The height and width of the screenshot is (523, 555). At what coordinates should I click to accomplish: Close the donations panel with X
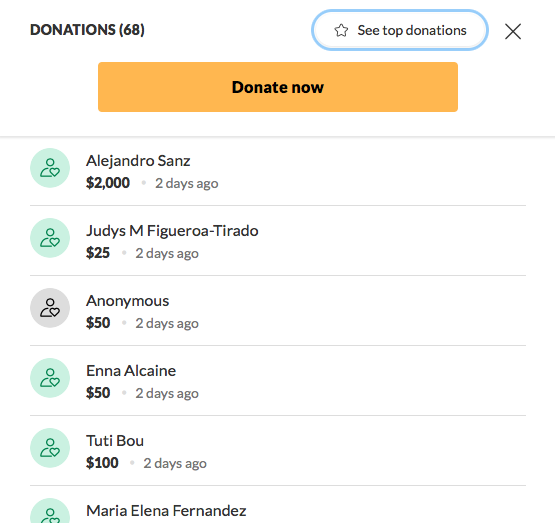click(513, 31)
